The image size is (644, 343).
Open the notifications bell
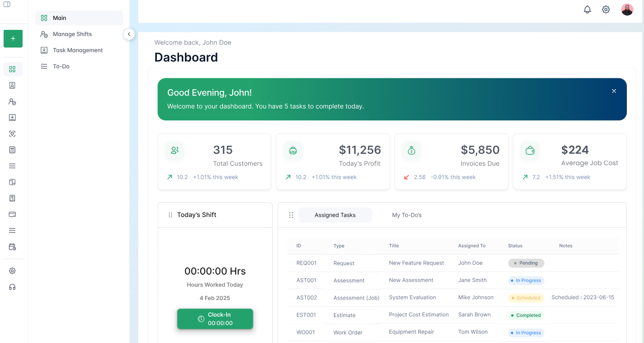587,9
